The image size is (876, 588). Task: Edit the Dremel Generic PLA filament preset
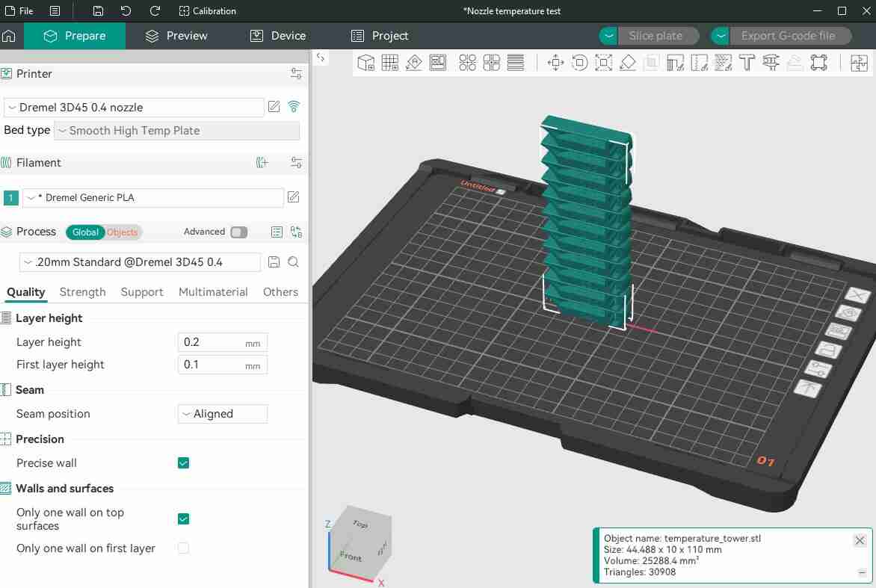click(x=293, y=196)
